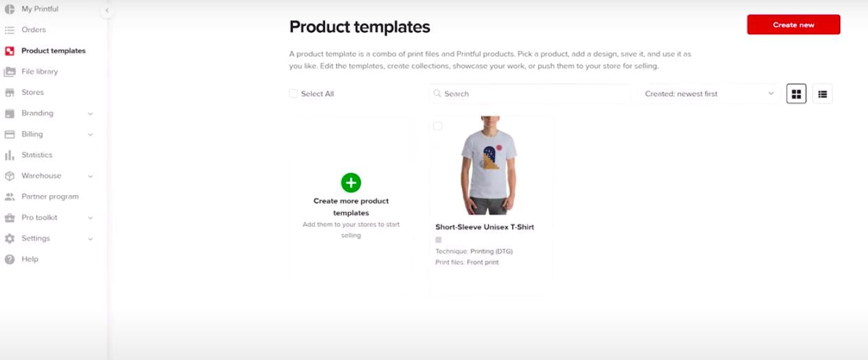
Task: Check the Select All checkbox
Action: 293,93
